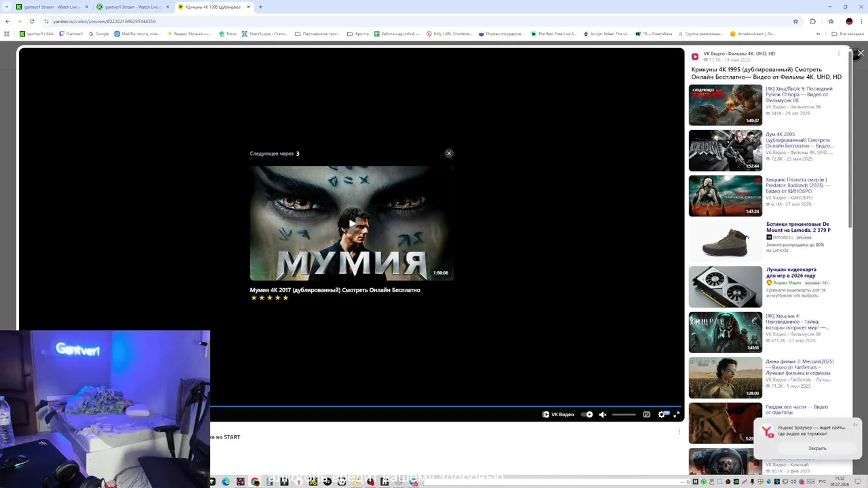
Task: Switch to the first gantver1 Stream tab
Action: pos(53,7)
